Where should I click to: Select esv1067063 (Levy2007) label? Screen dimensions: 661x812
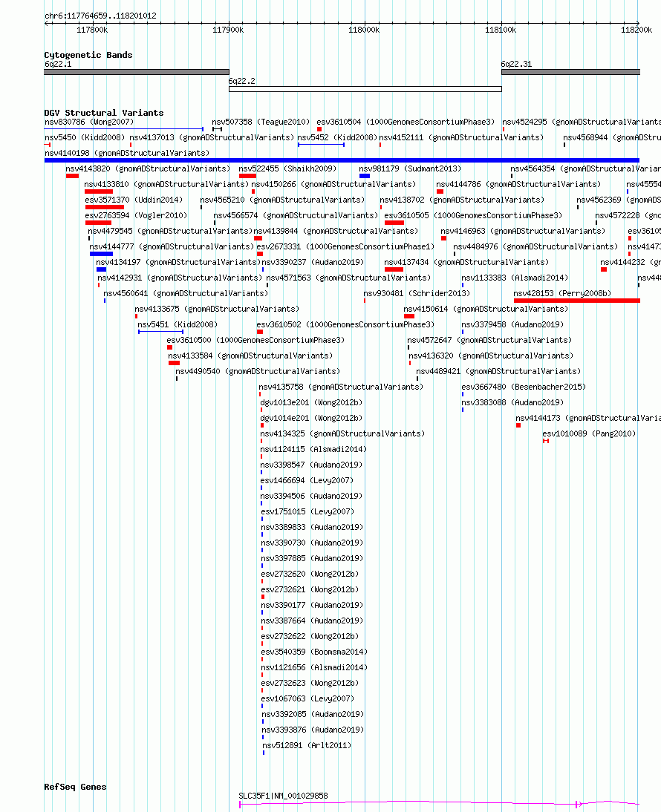(x=307, y=698)
